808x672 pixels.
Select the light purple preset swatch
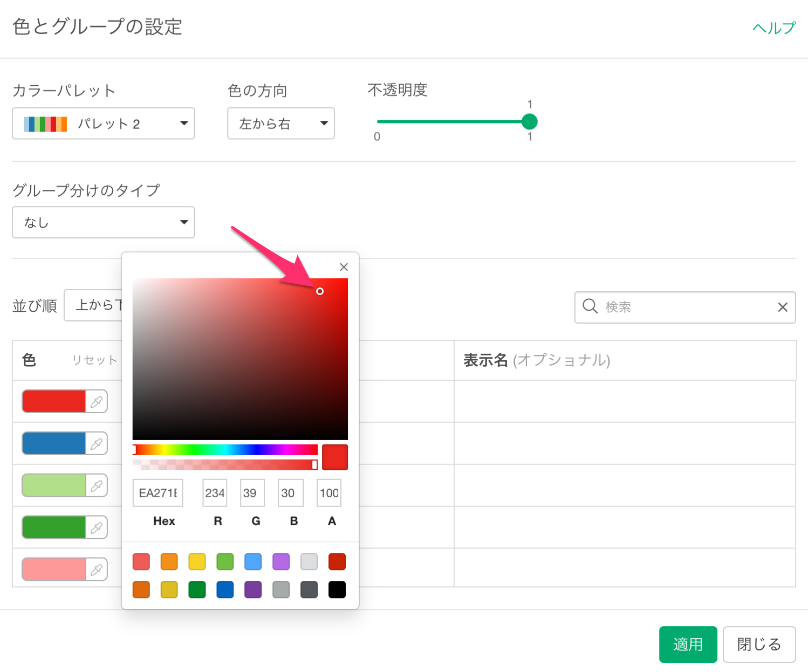click(281, 561)
